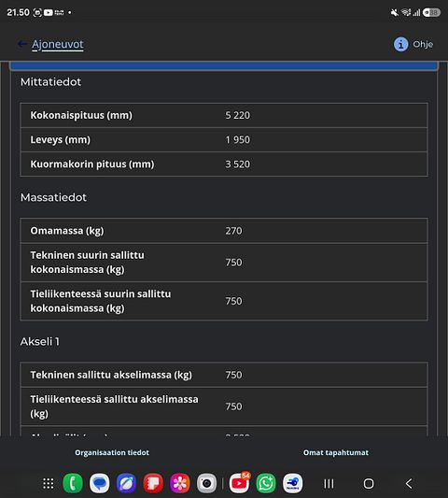Open the Samsung Internet browser icon
The width and height of the screenshot is (448, 498).
(126, 483)
